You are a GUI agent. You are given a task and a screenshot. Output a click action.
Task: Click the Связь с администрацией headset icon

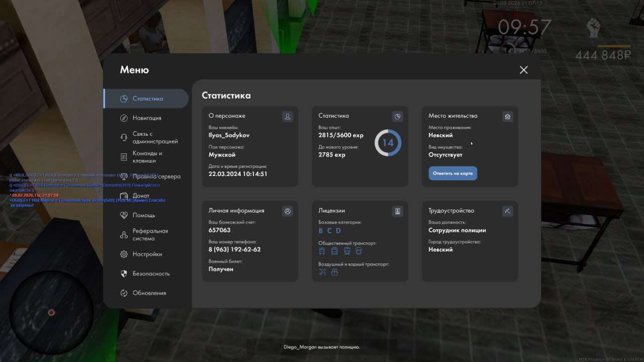tap(124, 138)
